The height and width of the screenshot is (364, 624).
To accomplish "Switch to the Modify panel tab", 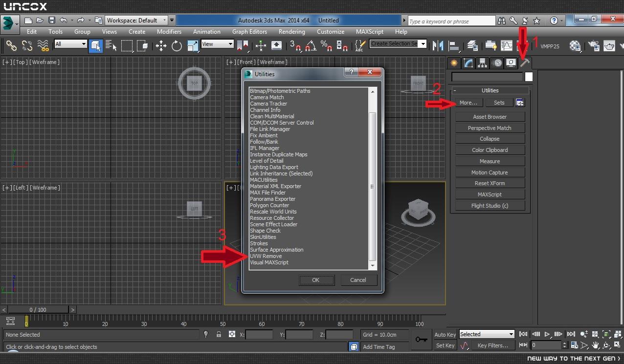I will pos(468,63).
